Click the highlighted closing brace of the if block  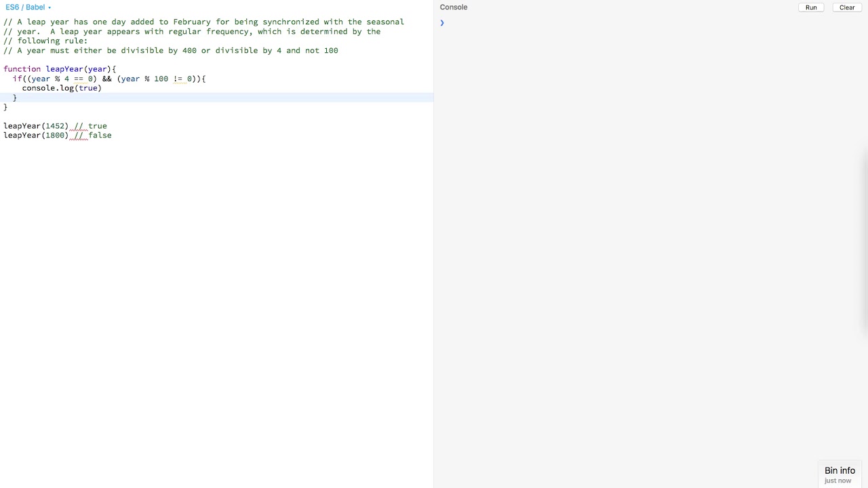tap(15, 98)
